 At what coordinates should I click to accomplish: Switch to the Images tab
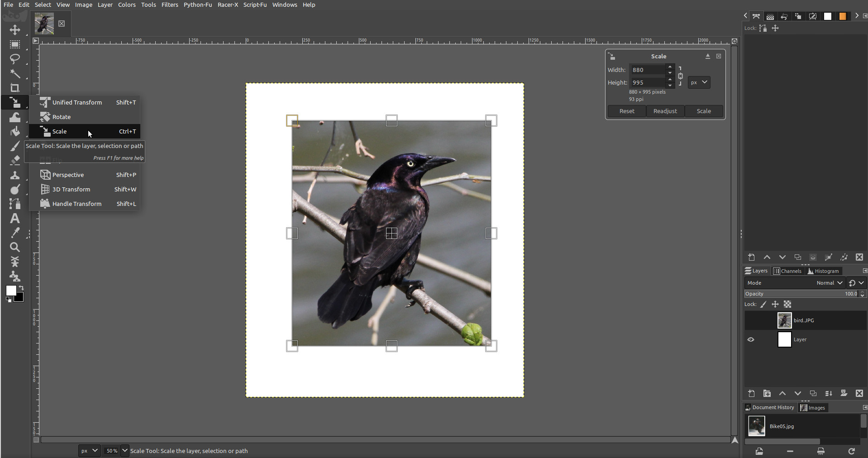coord(812,408)
